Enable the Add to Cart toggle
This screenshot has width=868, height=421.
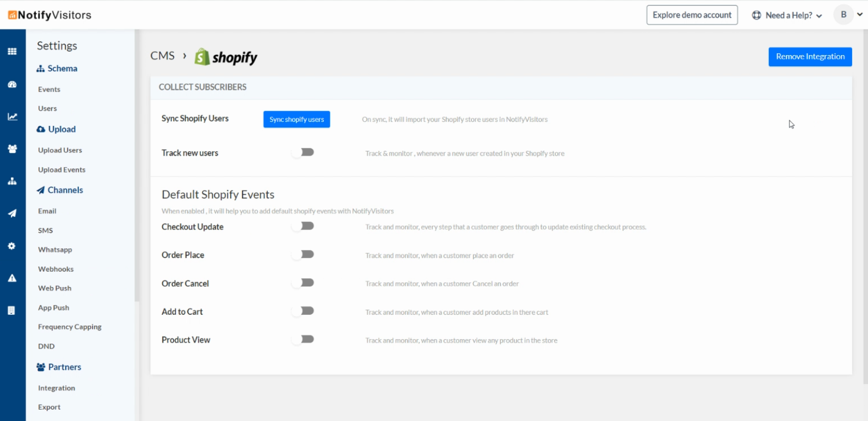tap(303, 311)
